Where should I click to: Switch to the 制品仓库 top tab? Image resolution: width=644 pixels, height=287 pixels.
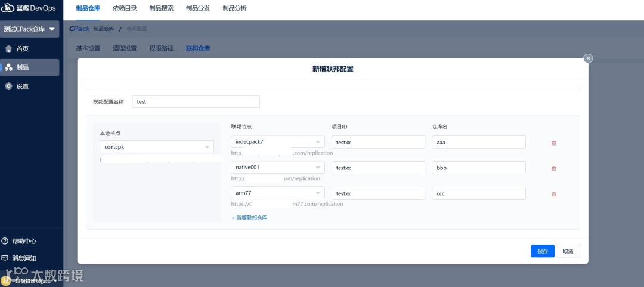click(88, 8)
